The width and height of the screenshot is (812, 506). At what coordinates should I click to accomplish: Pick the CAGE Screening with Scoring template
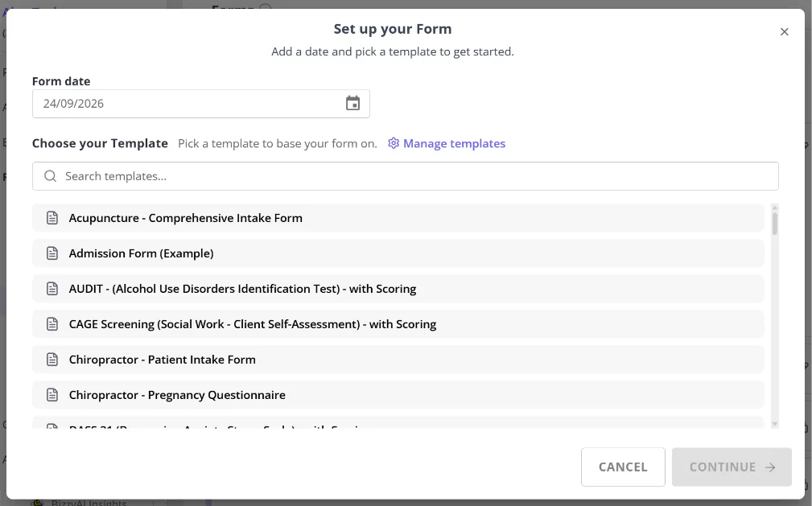pos(398,324)
